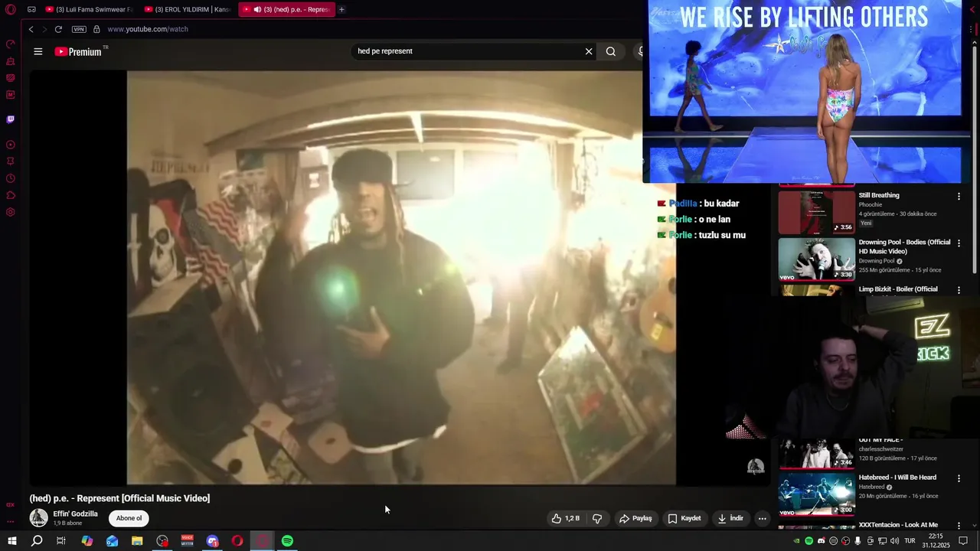Open a new browser tab
The height and width of the screenshot is (551, 980).
[341, 9]
